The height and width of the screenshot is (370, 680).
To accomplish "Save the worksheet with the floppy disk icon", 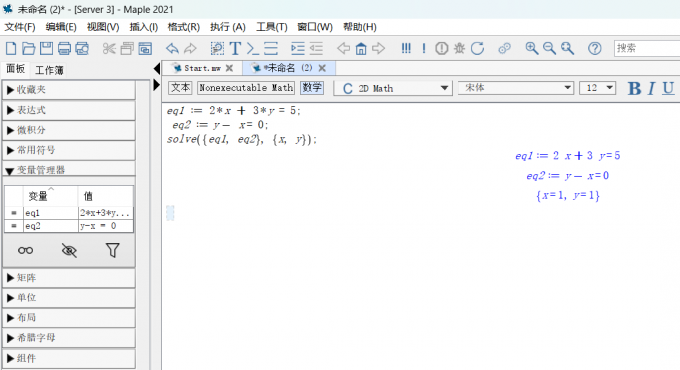I will click(46, 48).
